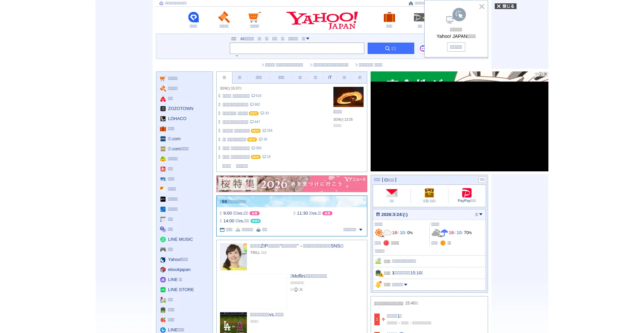Open the shopping cart icon in top navigation
The image size is (644, 333).
point(254,17)
